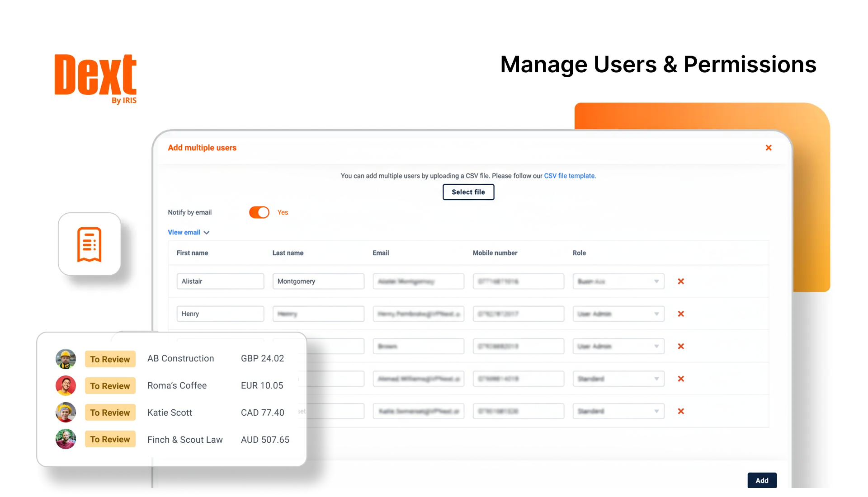Open role dropdown for Alistair row
Viewport: 868px width, 497px height.
pos(618,281)
